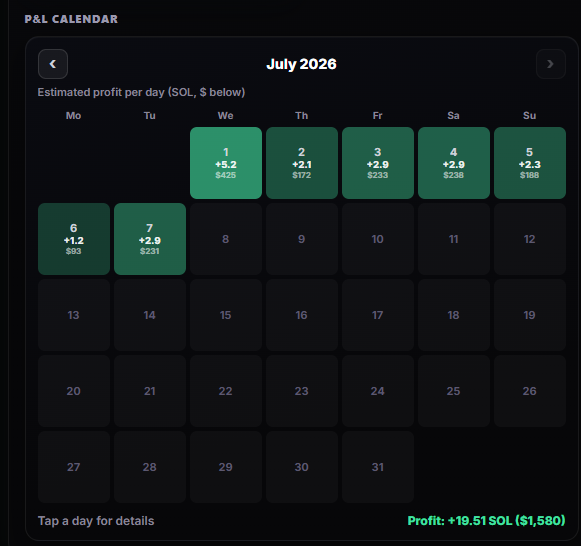This screenshot has width=581, height=546.
Task: Click the "Estimated profit per day" caption
Action: [x=141, y=92]
